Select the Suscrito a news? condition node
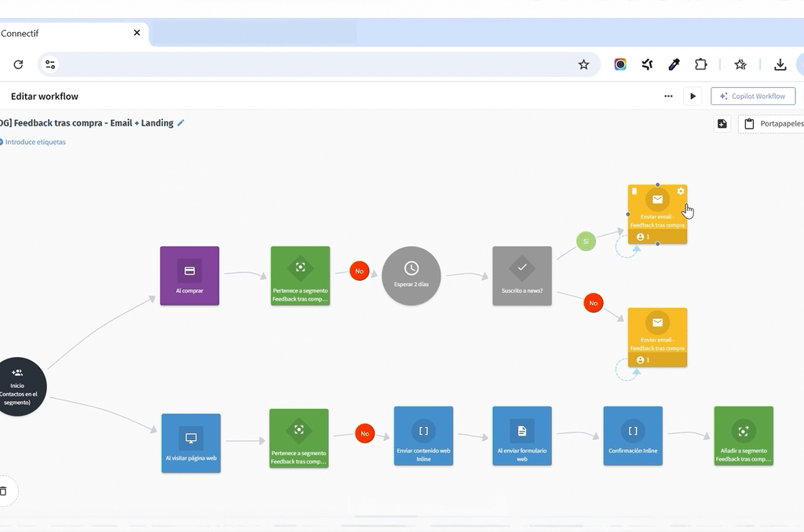Screen dimensions: 804x532 pyautogui.click(x=522, y=275)
